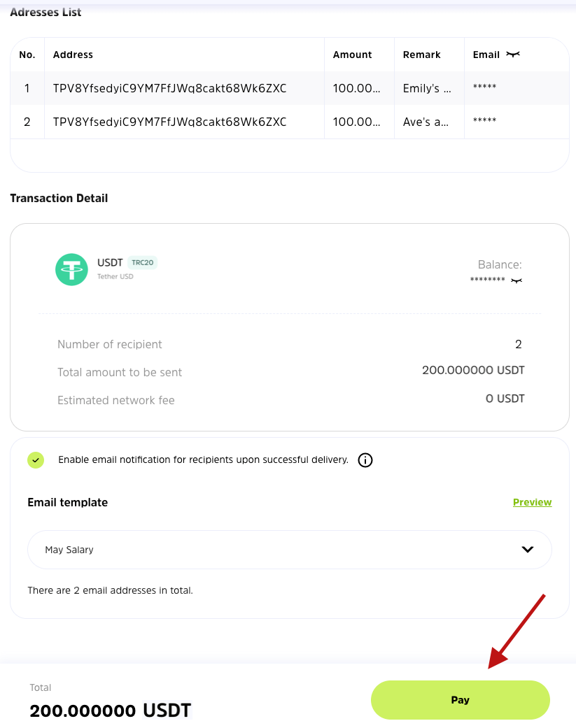576x728 pixels.
Task: Click the TRC20 network badge
Action: pyautogui.click(x=143, y=263)
